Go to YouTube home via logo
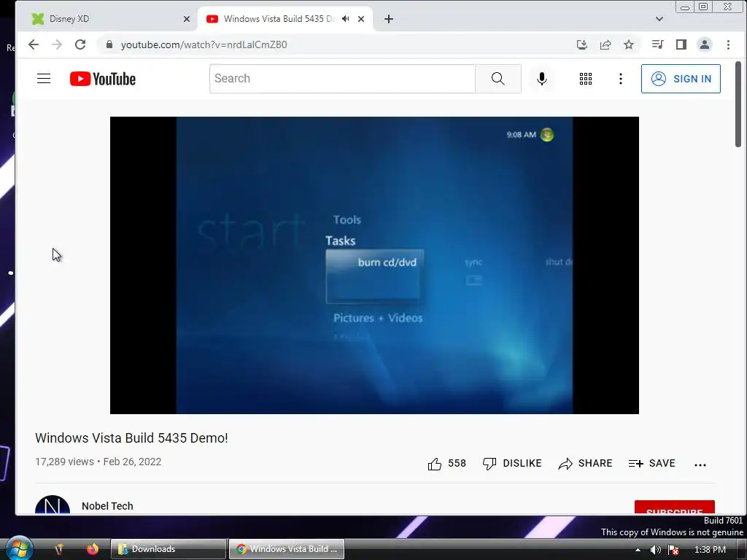 coord(103,79)
